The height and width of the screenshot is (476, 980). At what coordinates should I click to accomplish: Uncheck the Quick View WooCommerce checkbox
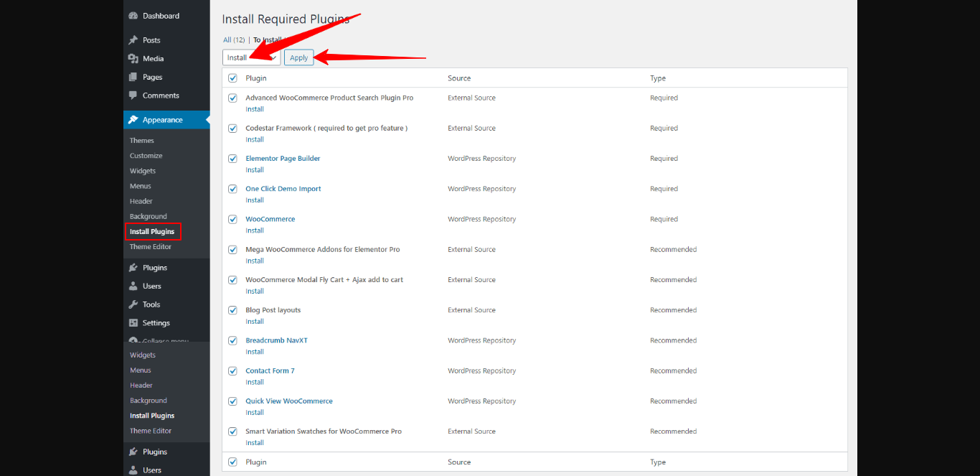pyautogui.click(x=232, y=401)
